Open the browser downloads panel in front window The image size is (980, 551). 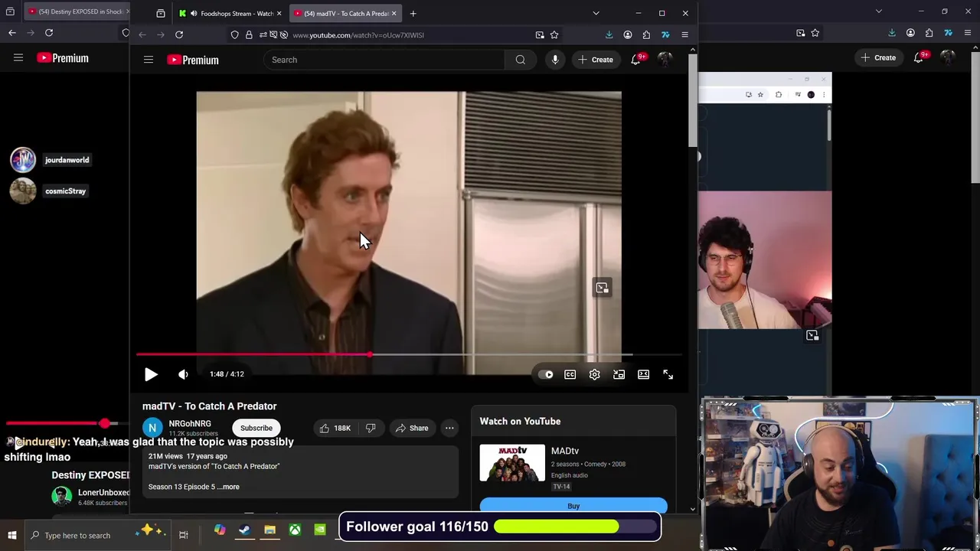point(609,34)
